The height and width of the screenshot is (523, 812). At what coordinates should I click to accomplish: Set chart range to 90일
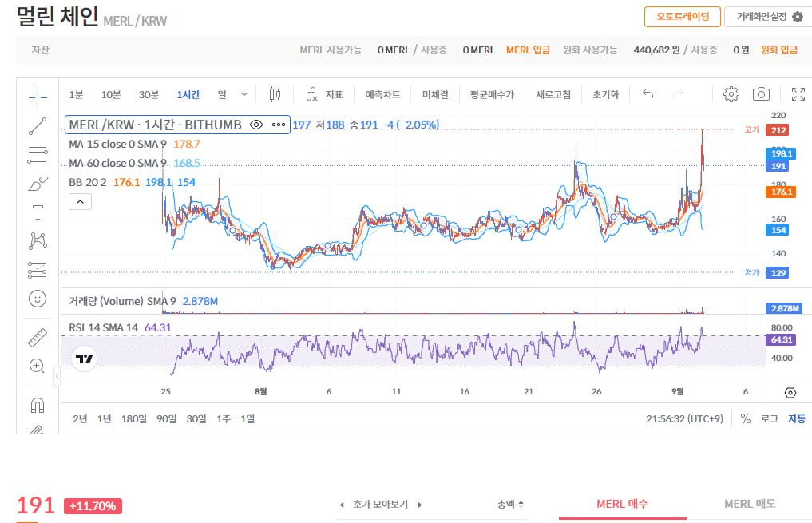coord(166,418)
